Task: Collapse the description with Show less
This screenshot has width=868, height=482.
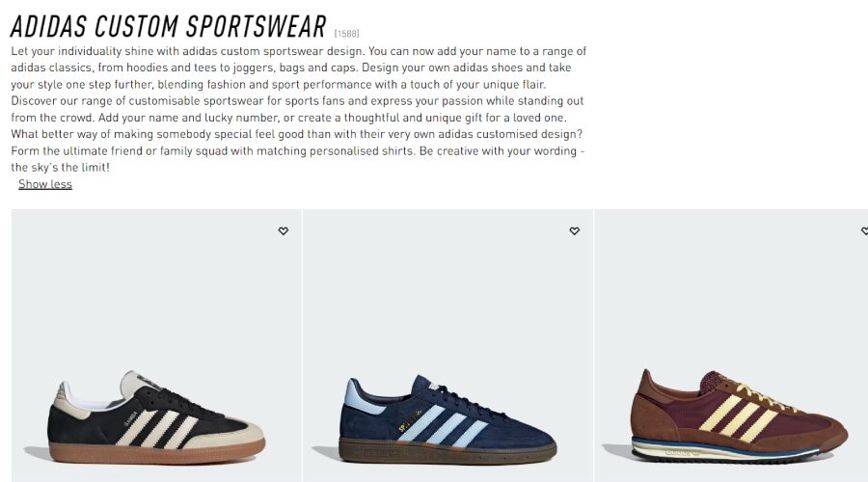Action: coord(45,184)
